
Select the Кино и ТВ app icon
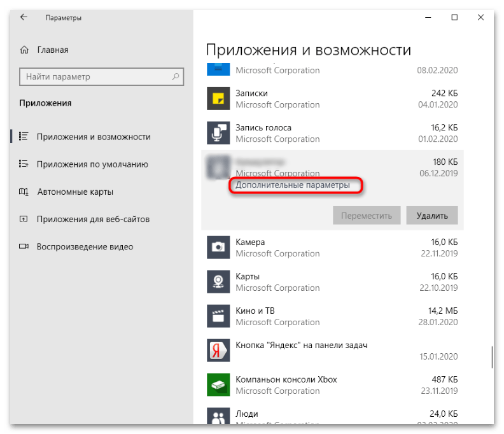click(x=218, y=316)
